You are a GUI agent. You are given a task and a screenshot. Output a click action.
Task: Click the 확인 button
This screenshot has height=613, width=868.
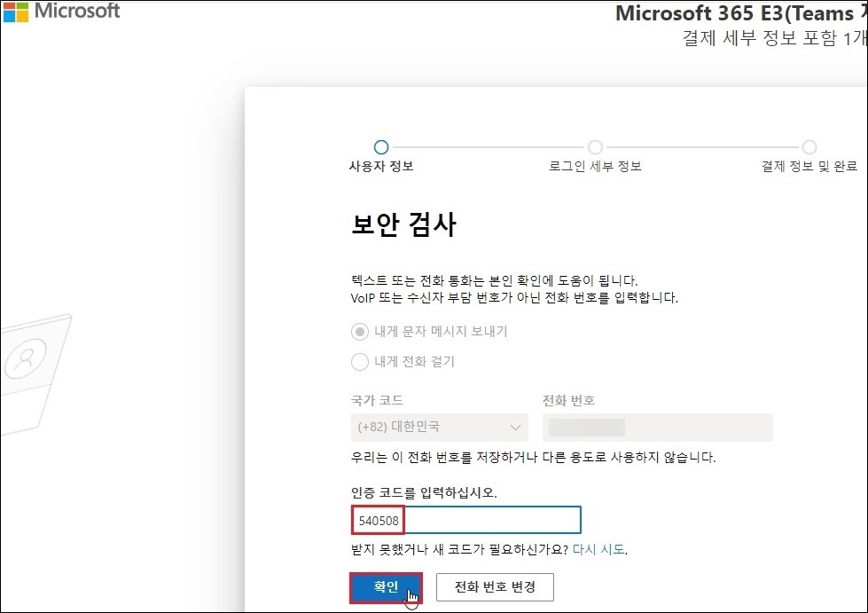coord(386,587)
